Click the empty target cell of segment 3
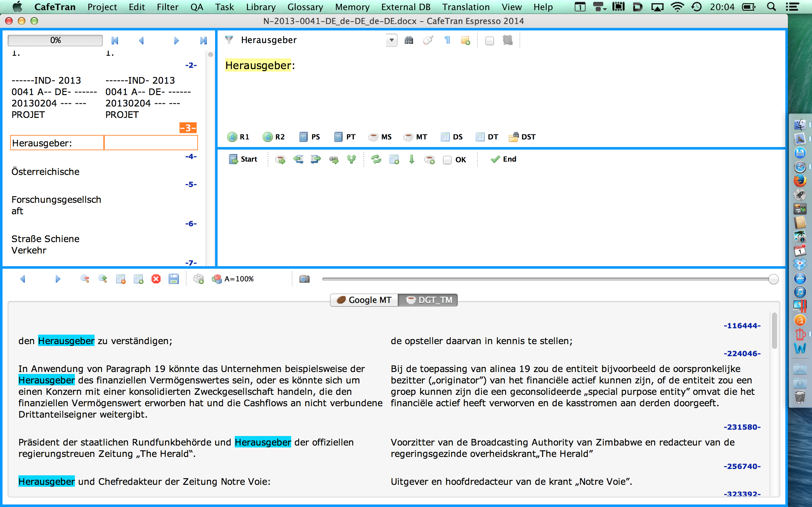The image size is (812, 507). click(151, 143)
